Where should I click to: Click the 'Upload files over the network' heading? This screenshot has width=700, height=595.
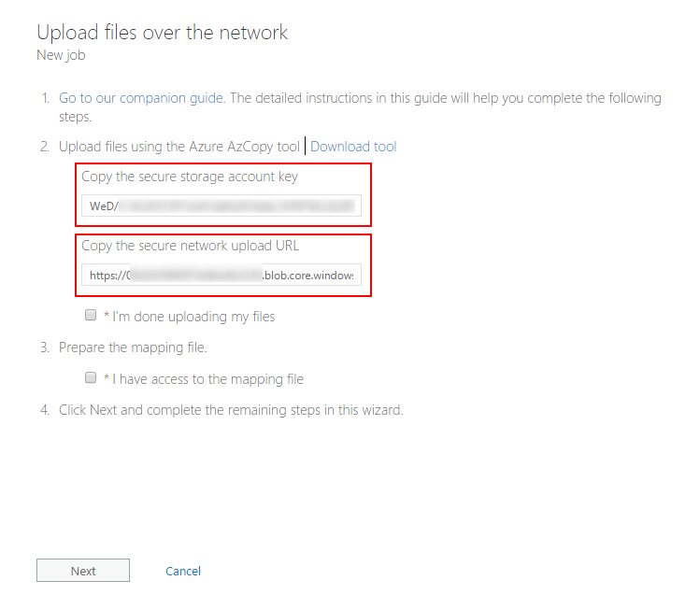pyautogui.click(x=163, y=33)
